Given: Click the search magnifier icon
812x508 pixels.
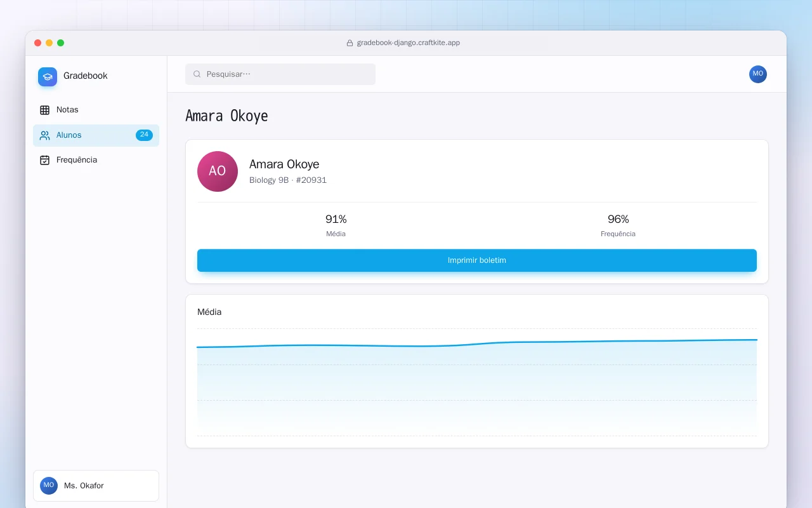Looking at the screenshot, I should (197, 74).
